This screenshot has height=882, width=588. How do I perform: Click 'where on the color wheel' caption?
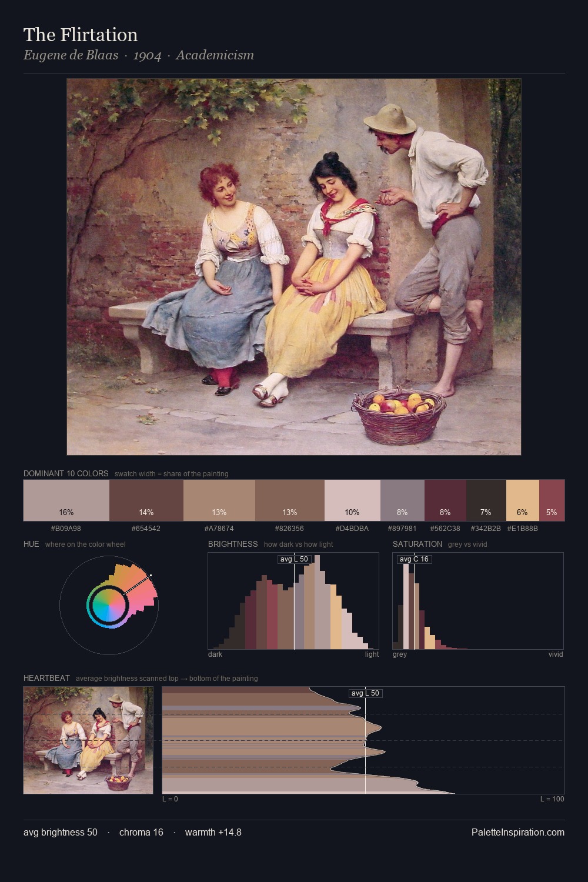(x=85, y=544)
